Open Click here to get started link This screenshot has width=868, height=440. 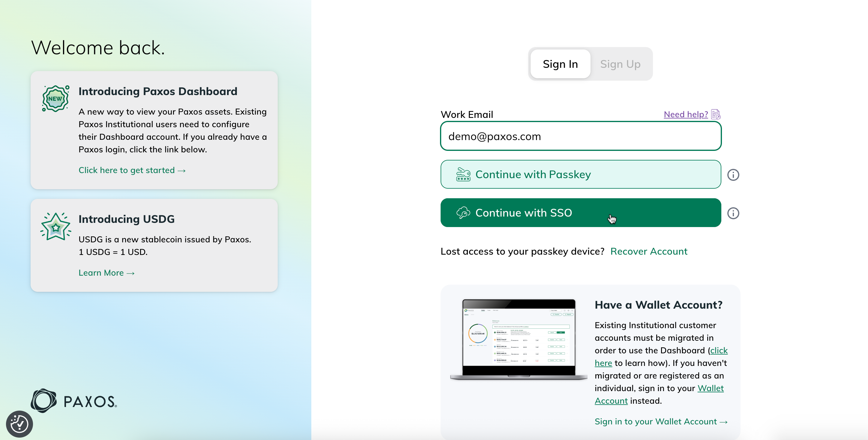[x=132, y=170]
